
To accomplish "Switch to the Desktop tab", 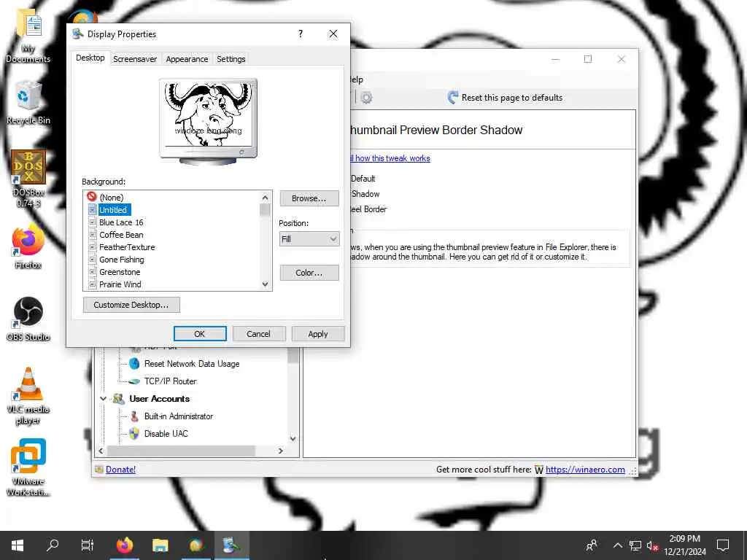I will pyautogui.click(x=90, y=58).
